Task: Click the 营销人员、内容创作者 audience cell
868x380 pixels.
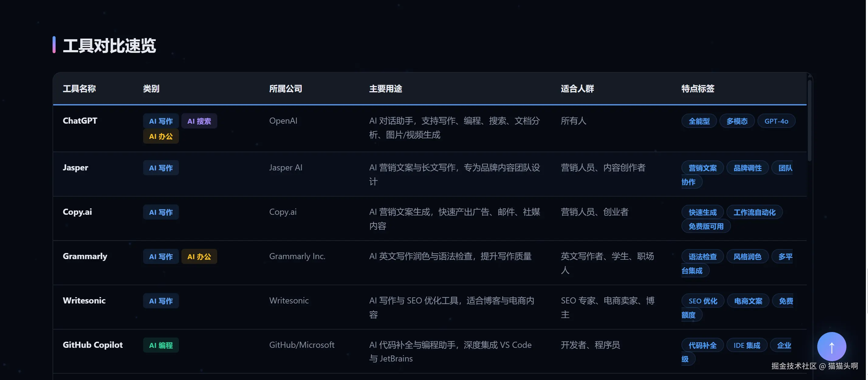Action: [603, 167]
